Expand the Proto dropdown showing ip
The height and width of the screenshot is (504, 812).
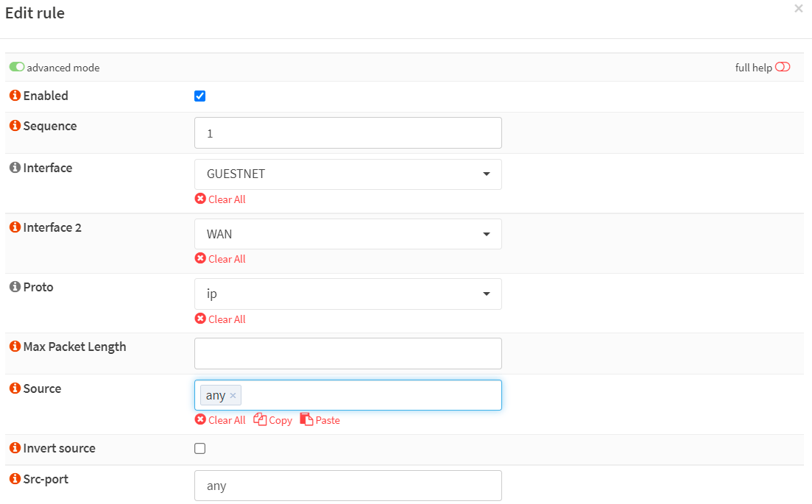coord(347,294)
